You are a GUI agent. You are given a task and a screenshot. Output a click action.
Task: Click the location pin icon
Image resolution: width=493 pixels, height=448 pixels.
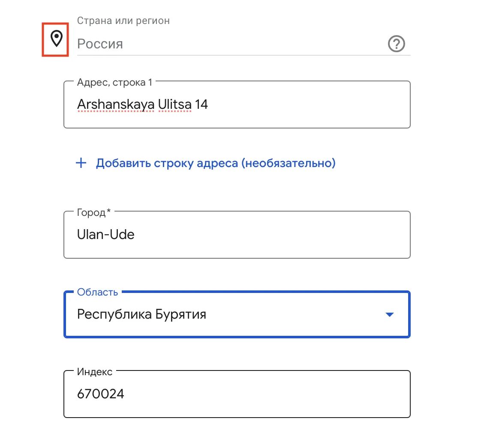pos(56,39)
